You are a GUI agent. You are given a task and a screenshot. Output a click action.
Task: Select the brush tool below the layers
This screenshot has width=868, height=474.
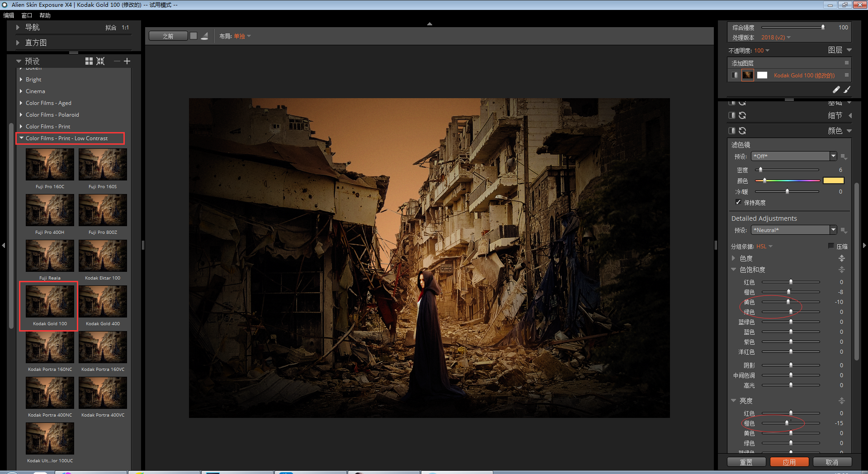(x=847, y=90)
